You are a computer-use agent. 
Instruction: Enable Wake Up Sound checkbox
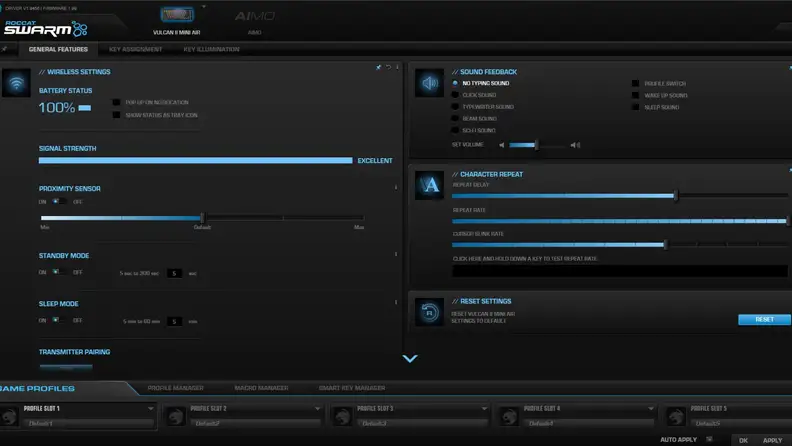[635, 95]
